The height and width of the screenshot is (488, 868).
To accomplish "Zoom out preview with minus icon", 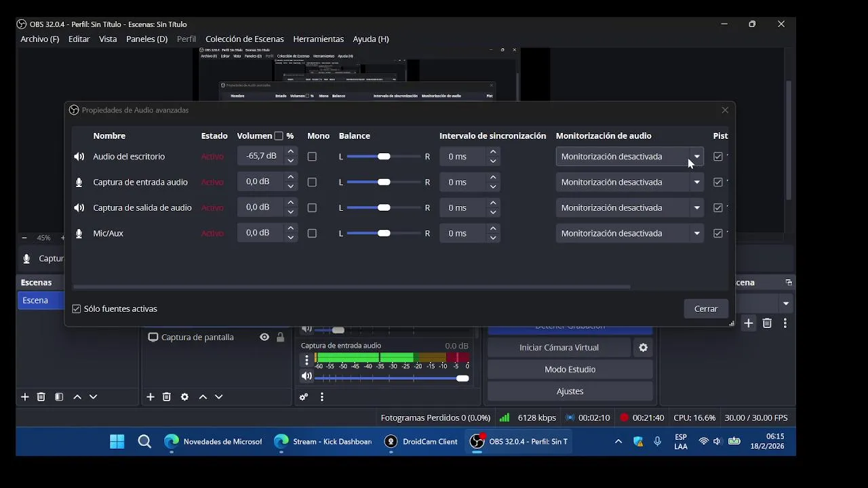I will 24,238.
